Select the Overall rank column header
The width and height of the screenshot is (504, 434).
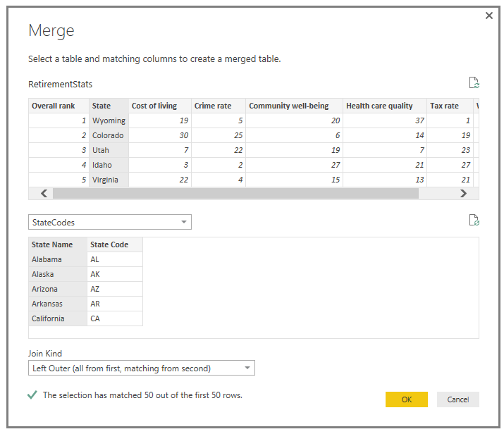[x=54, y=106]
